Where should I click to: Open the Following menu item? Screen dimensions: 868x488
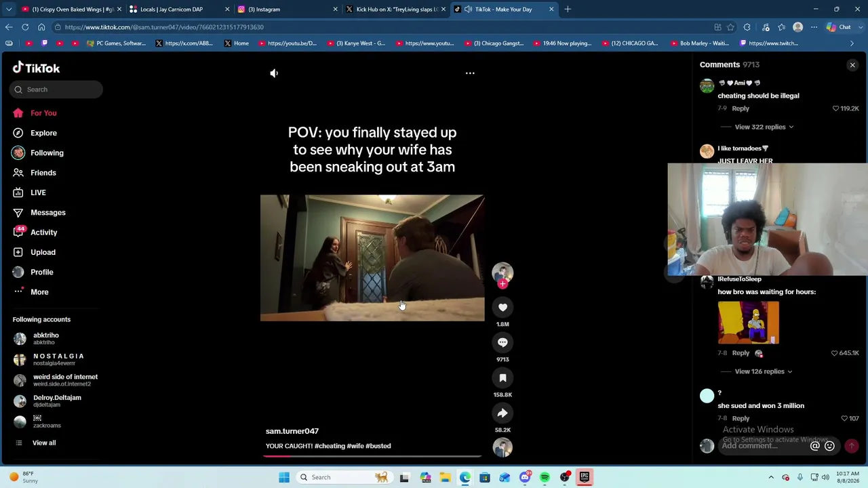pos(47,153)
